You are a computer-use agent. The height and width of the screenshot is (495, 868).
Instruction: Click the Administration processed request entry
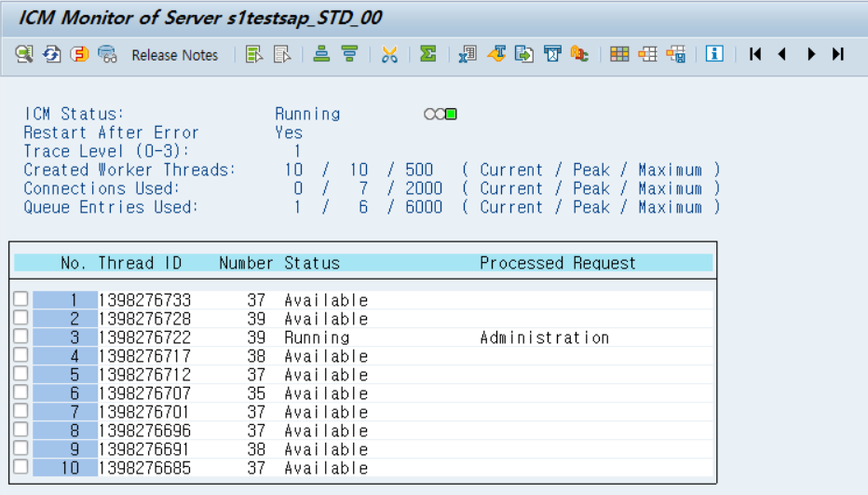pos(544,337)
